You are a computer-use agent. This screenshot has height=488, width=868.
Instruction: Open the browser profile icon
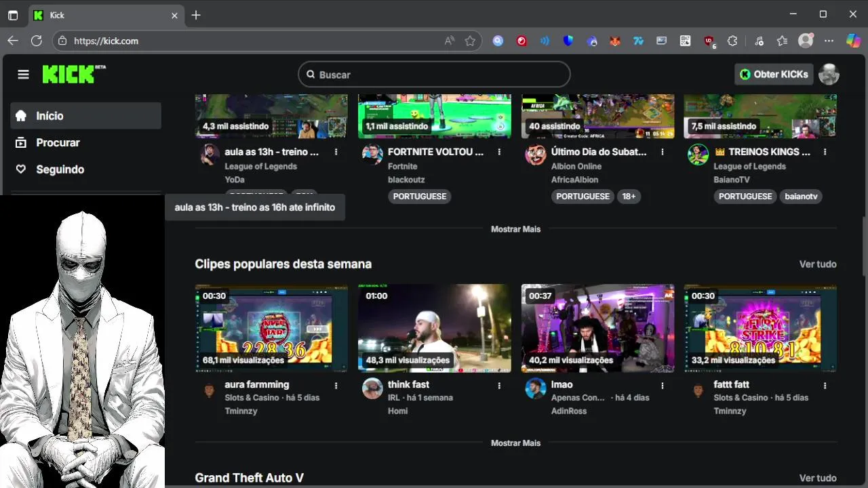806,41
